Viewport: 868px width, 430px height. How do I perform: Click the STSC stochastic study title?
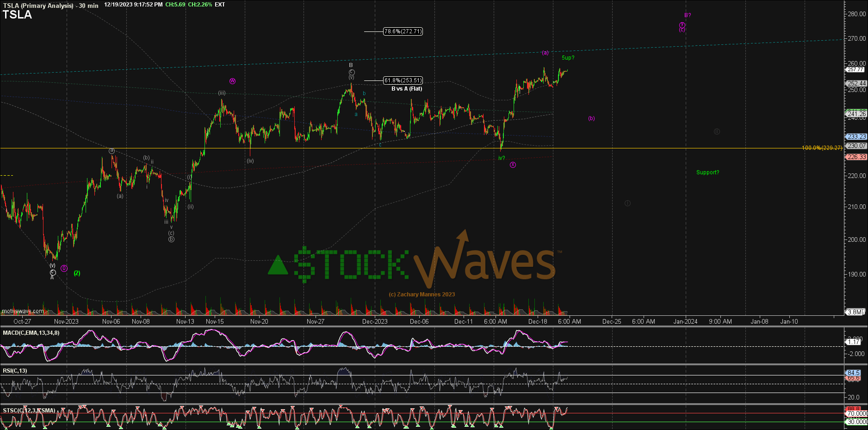point(29,411)
